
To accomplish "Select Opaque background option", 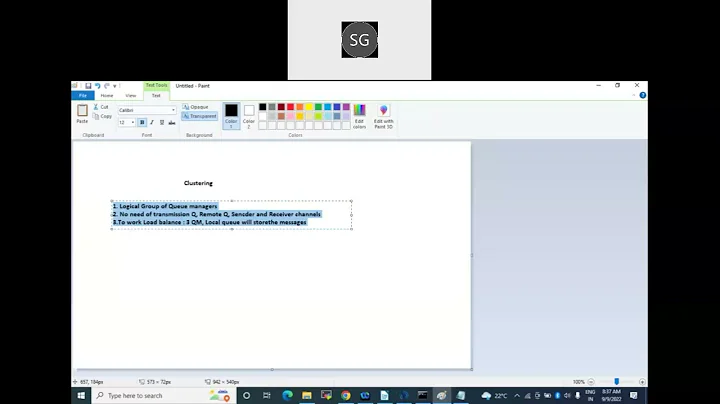I will pyautogui.click(x=196, y=107).
